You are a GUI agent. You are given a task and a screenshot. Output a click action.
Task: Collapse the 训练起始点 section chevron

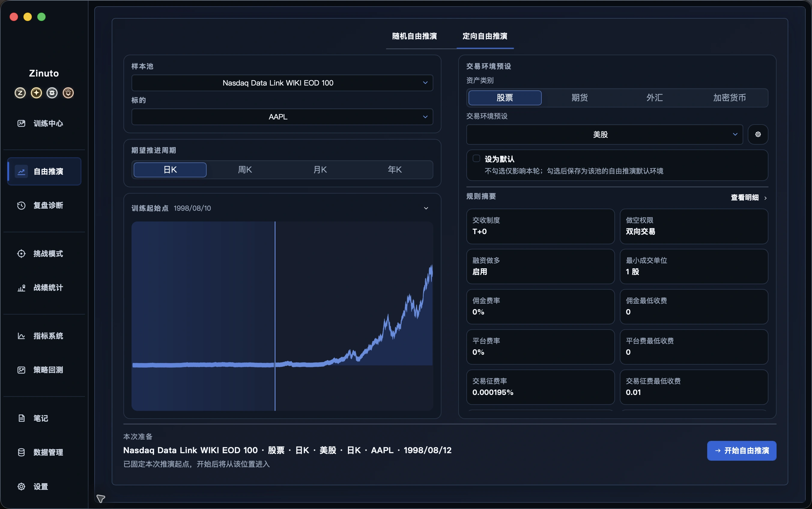pyautogui.click(x=426, y=208)
